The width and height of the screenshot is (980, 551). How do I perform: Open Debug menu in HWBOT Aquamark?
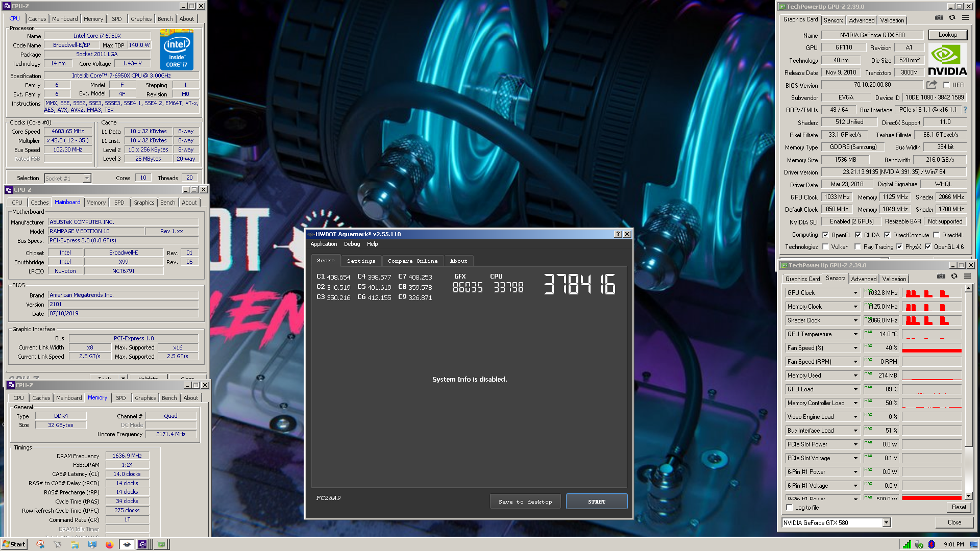click(352, 244)
